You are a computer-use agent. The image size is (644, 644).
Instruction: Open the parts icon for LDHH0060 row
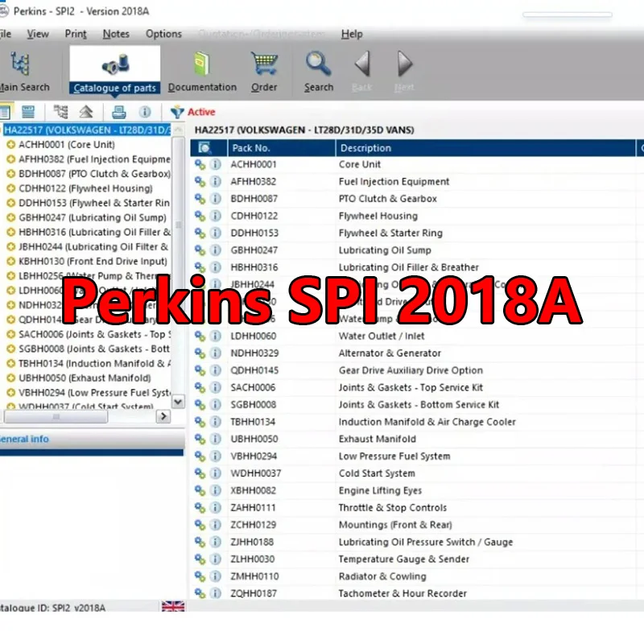click(200, 336)
